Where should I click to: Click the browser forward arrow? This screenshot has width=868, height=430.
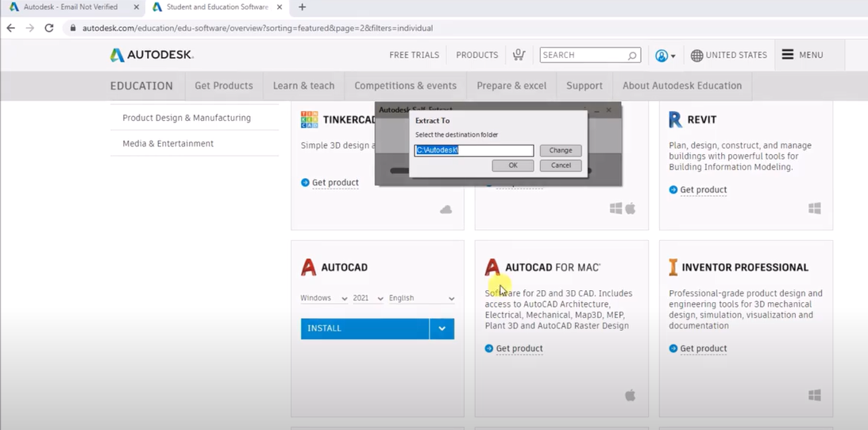click(x=30, y=28)
